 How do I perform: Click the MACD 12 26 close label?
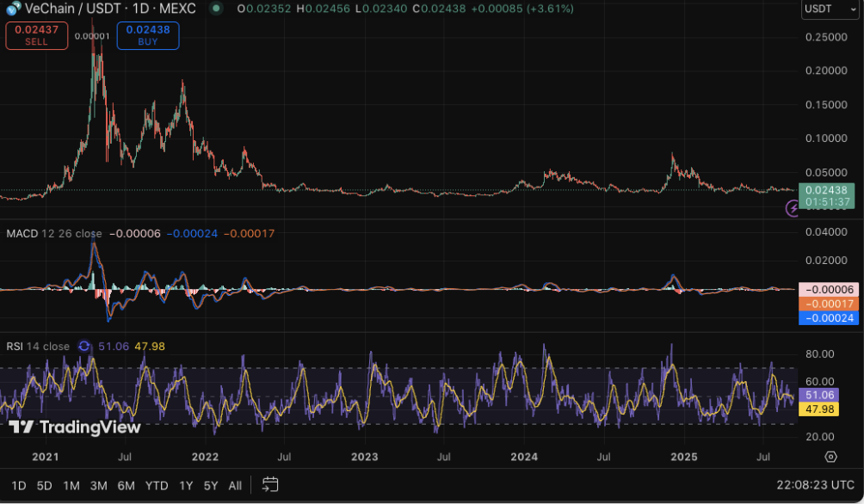[x=54, y=234]
